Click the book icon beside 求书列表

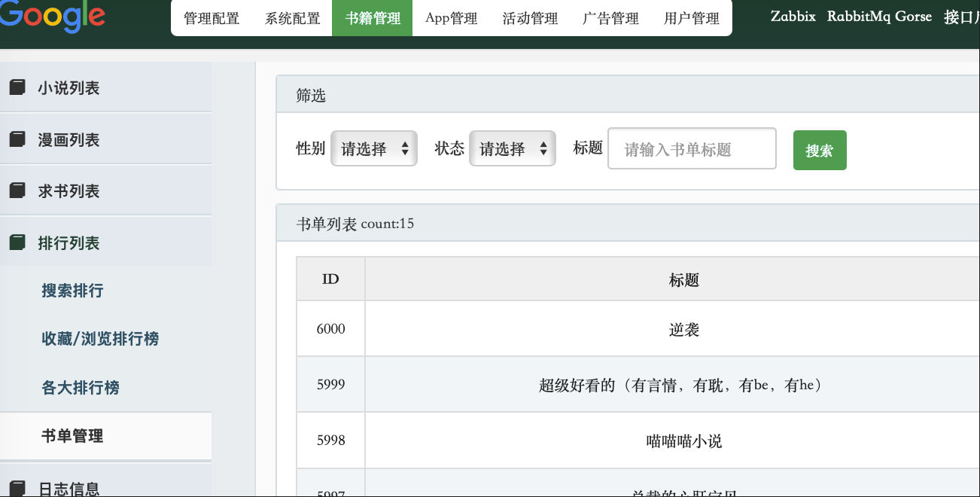[17, 191]
